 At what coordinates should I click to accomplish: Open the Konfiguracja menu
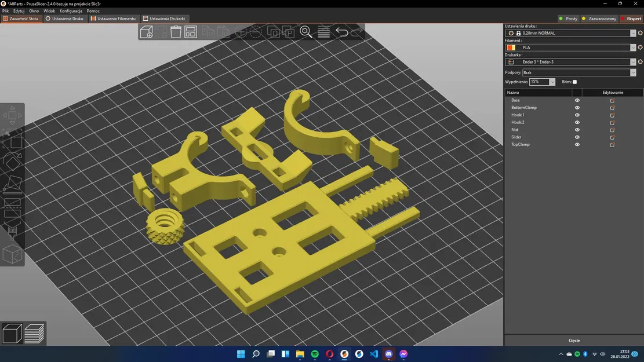point(71,11)
